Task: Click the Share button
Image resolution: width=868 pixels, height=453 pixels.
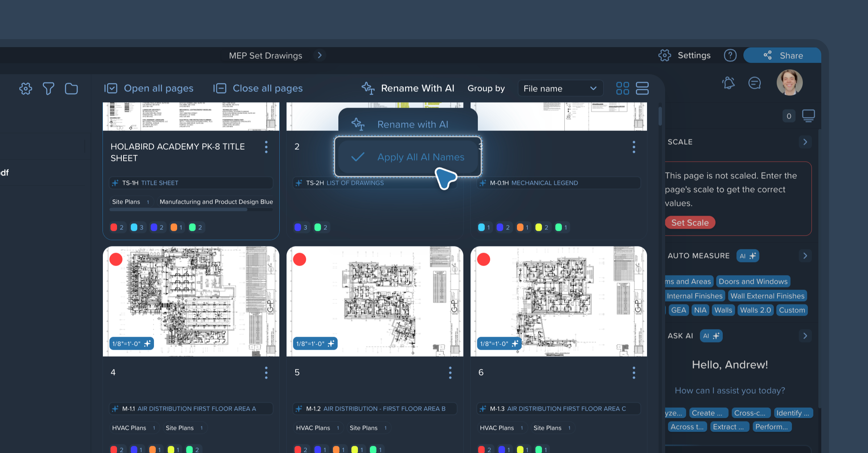Action: (x=783, y=55)
